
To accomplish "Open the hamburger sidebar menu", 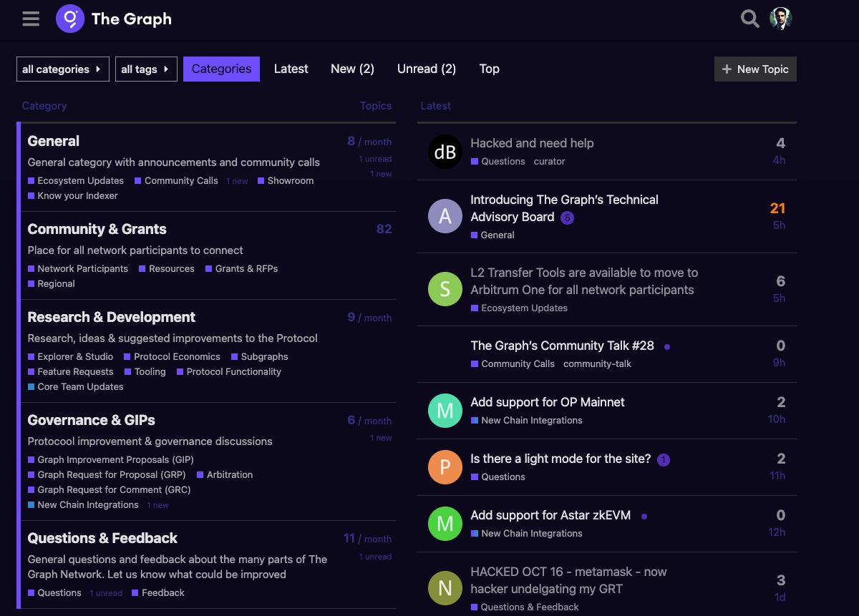I will click(x=31, y=19).
